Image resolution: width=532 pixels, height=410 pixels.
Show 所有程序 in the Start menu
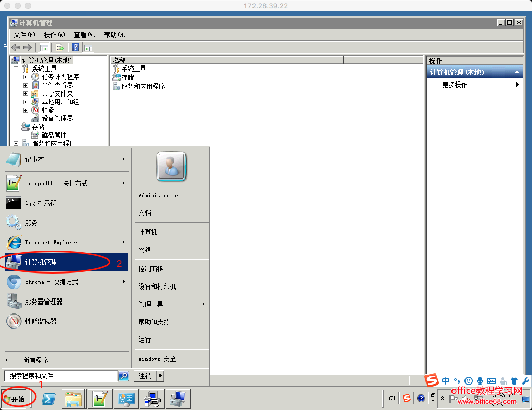67,360
